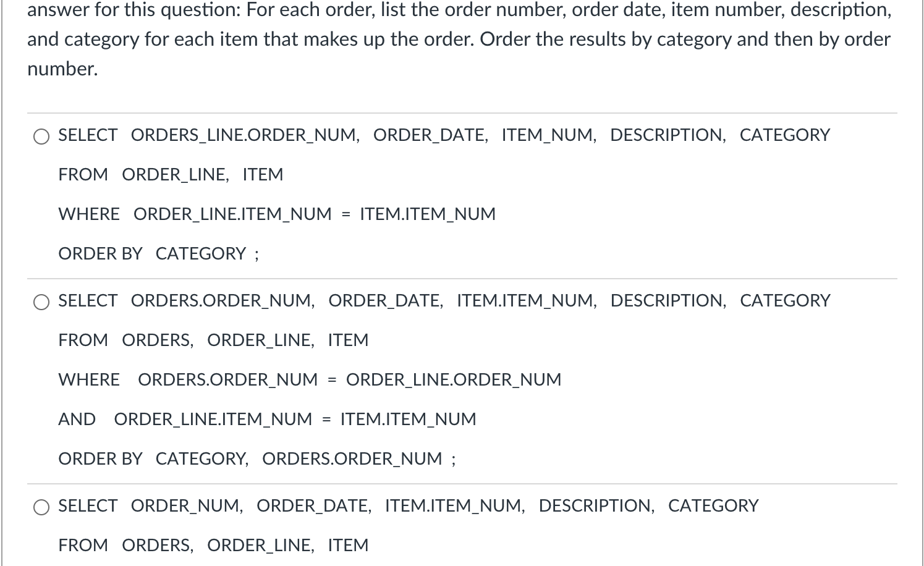Select the first answer's radio button

pyautogui.click(x=41, y=137)
